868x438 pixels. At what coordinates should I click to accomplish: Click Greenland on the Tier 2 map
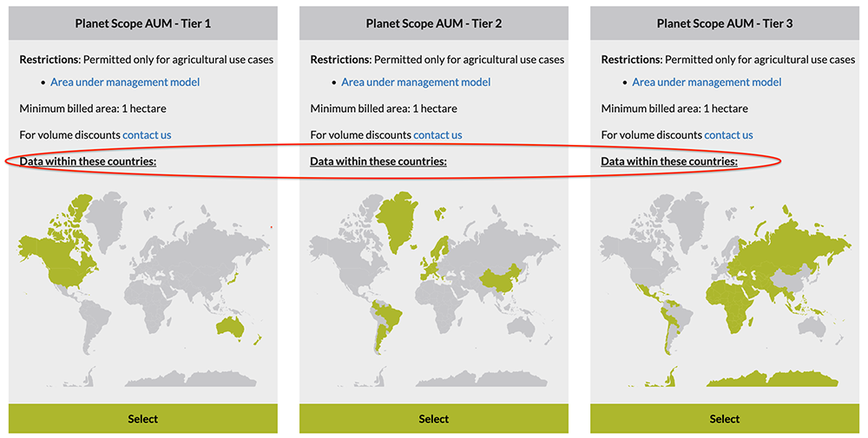[398, 219]
